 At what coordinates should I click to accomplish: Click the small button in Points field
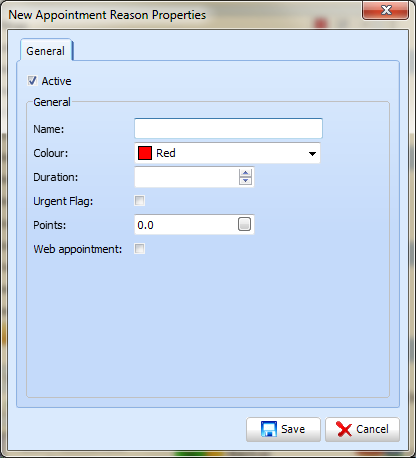pos(244,224)
